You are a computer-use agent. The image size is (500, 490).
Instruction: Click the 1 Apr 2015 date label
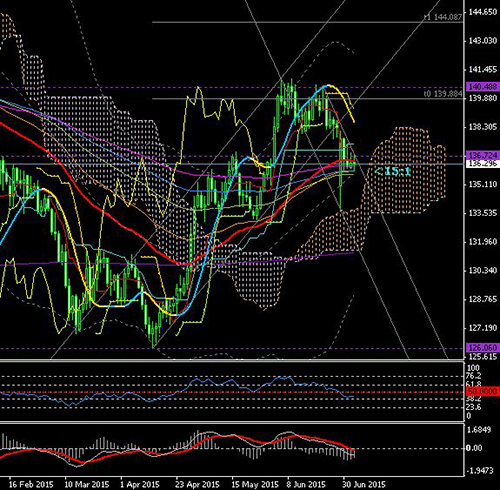pyautogui.click(x=140, y=484)
